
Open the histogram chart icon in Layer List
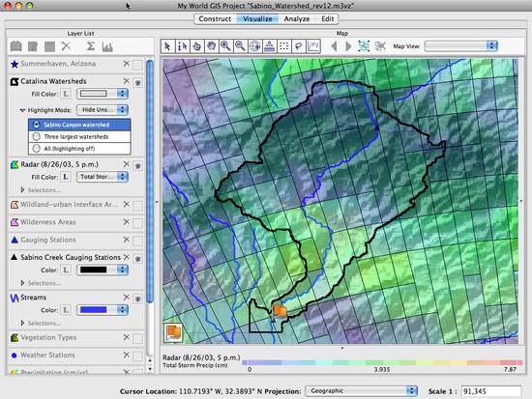pyautogui.click(x=107, y=46)
